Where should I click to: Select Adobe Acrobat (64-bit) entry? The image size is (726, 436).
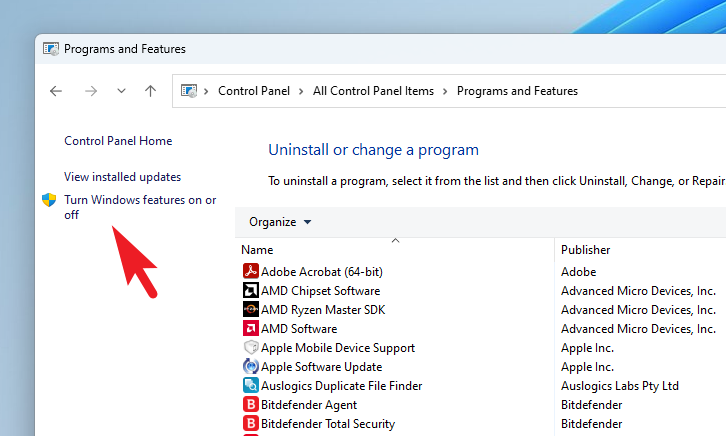[x=322, y=272]
